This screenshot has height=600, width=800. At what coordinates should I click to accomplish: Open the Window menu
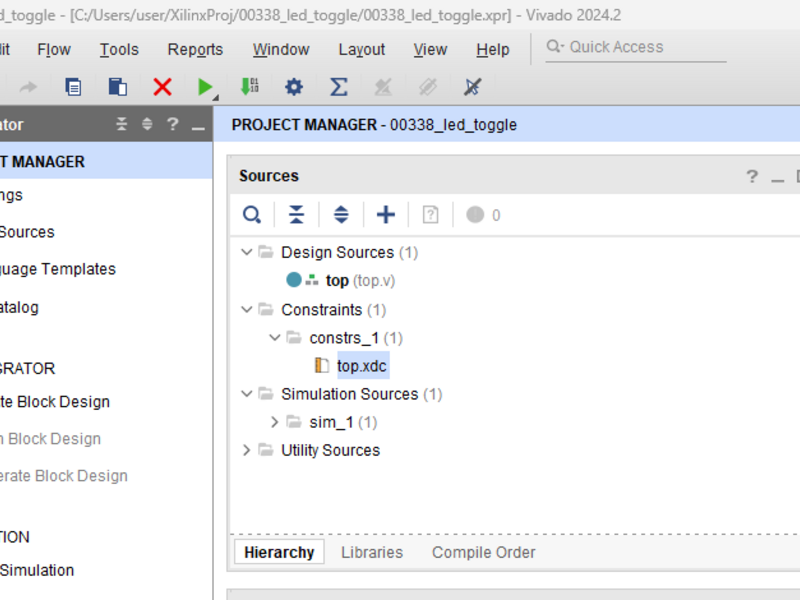[281, 49]
